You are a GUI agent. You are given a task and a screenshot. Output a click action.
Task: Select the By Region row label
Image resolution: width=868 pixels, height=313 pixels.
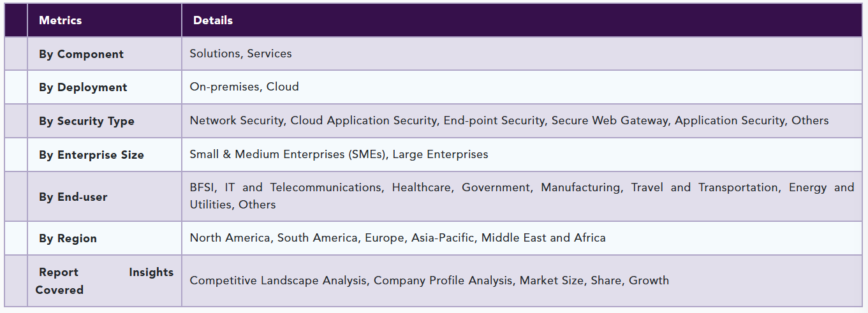click(x=68, y=238)
